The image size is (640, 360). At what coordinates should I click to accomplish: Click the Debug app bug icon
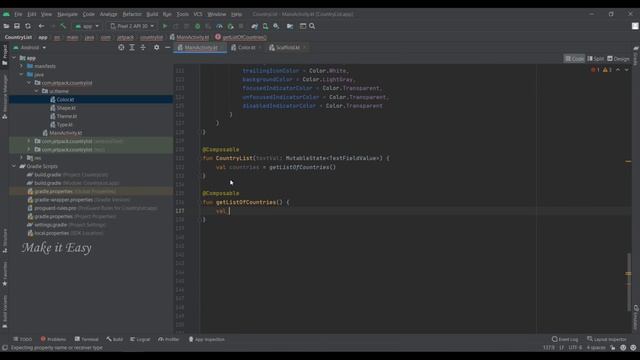(x=198, y=26)
